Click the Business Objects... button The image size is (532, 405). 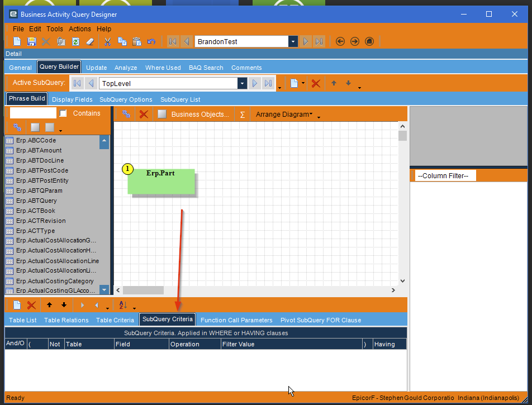200,115
